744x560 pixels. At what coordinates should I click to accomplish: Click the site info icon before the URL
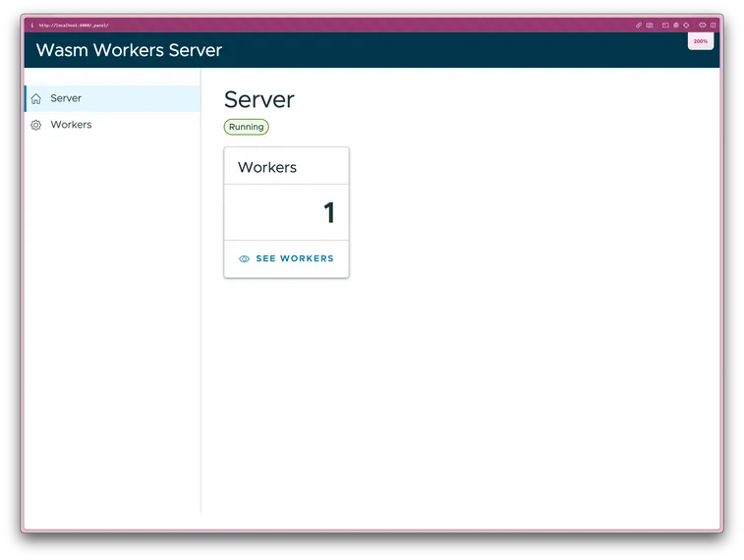pos(32,25)
